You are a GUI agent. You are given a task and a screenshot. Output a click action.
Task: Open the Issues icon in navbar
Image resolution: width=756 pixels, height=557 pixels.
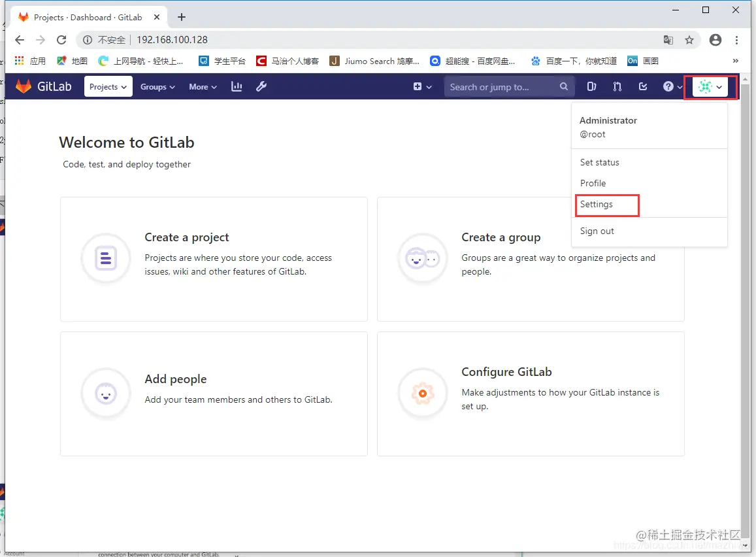pos(591,86)
